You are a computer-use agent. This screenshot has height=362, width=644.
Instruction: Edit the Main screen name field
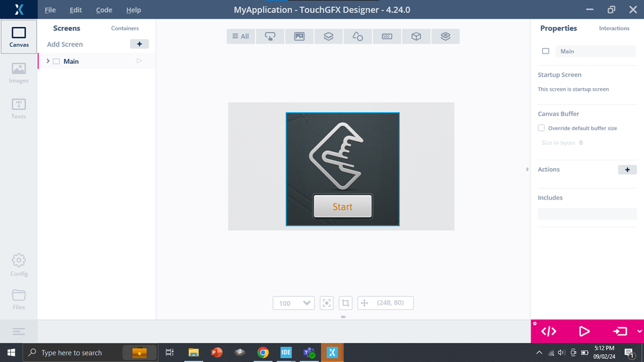coord(596,52)
